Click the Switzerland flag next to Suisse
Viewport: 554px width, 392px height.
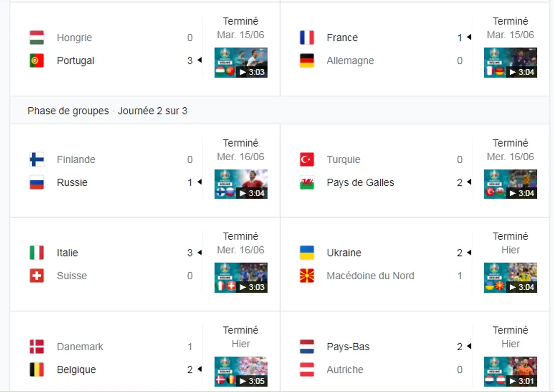pos(37,276)
